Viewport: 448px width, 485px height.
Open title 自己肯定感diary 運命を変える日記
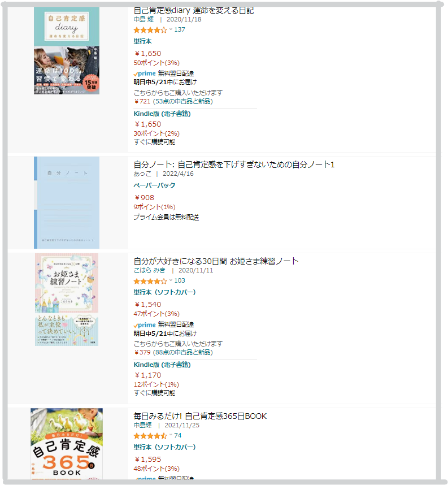[194, 10]
